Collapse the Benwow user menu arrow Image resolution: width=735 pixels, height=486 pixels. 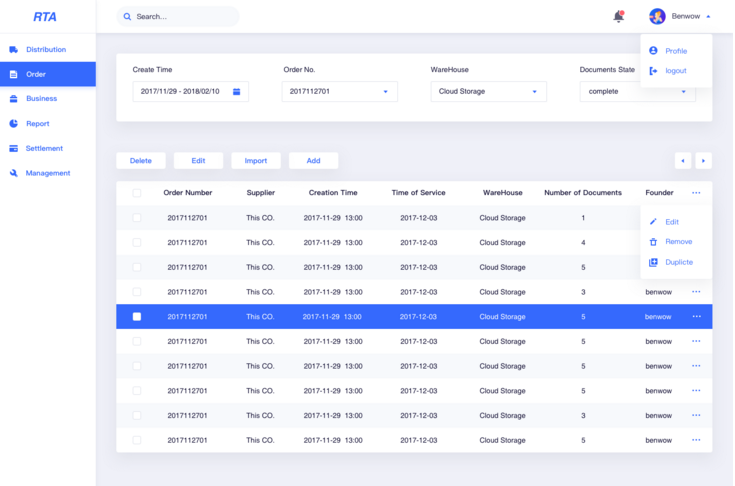click(x=708, y=16)
